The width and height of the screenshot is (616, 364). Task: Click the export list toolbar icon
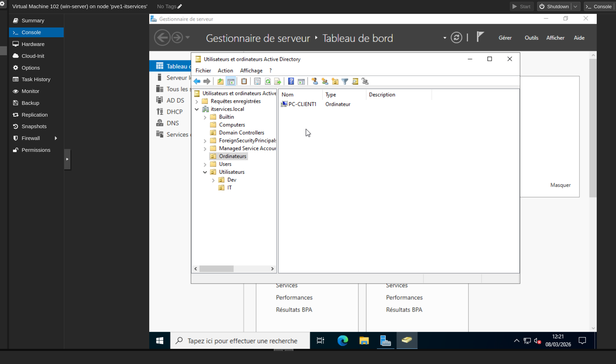coord(278,81)
